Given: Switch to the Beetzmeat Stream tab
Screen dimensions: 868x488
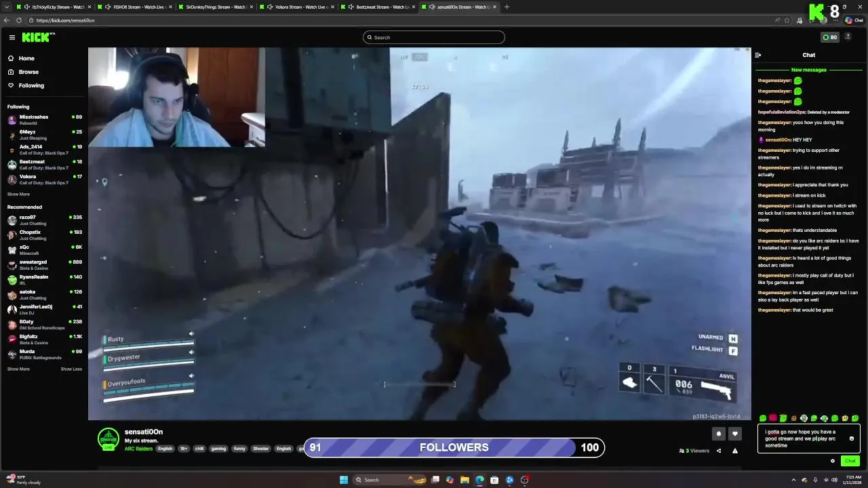Looking at the screenshot, I should coord(378,7).
